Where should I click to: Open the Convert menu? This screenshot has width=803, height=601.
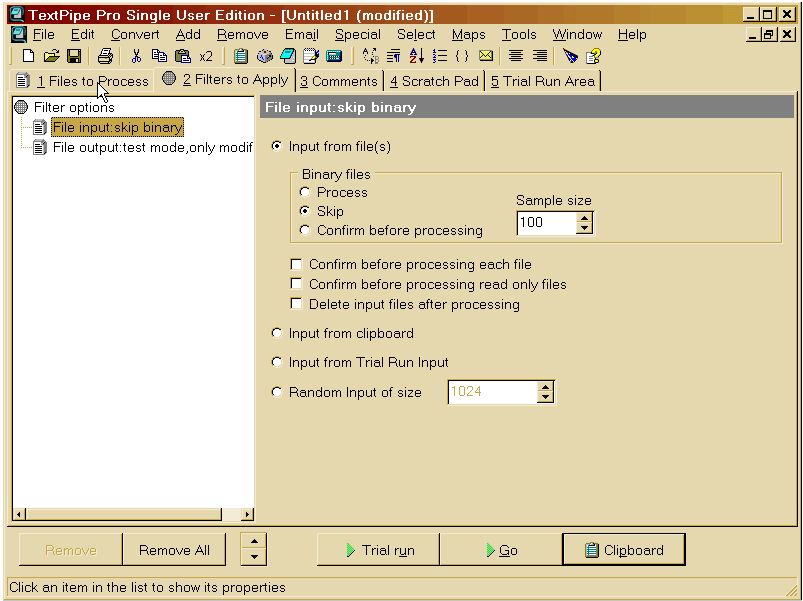coord(134,34)
